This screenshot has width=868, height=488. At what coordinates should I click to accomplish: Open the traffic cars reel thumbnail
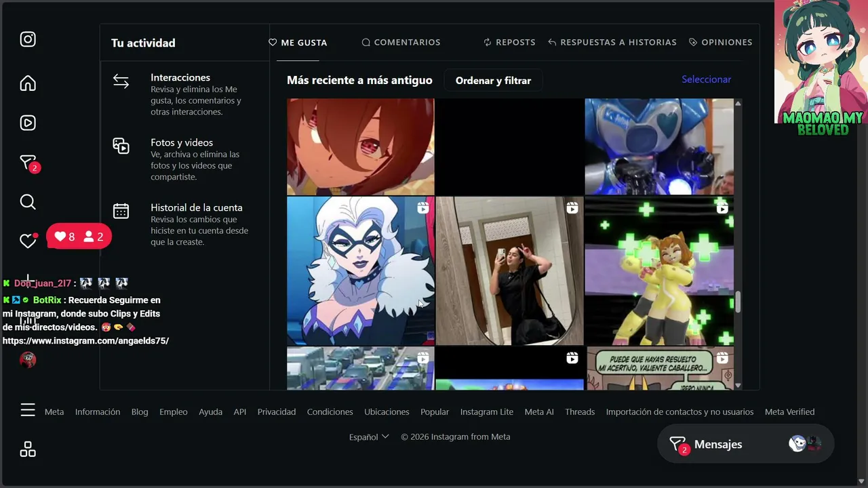pos(360,369)
